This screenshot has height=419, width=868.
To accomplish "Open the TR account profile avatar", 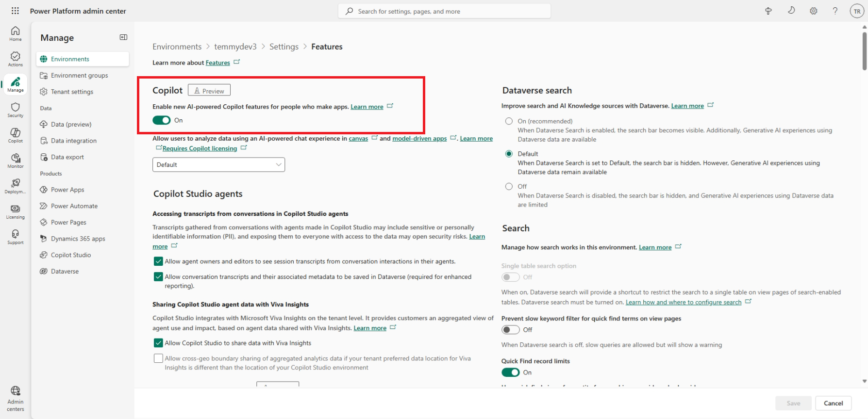I will coord(857,11).
